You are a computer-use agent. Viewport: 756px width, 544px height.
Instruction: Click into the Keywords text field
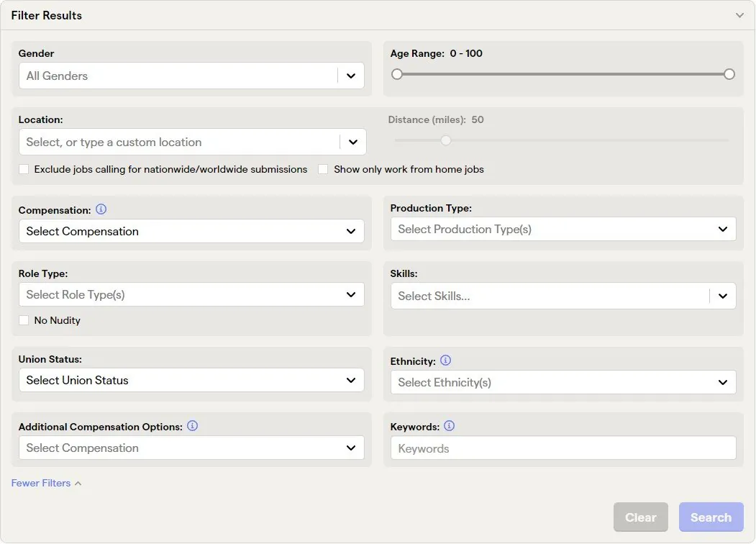(563, 448)
